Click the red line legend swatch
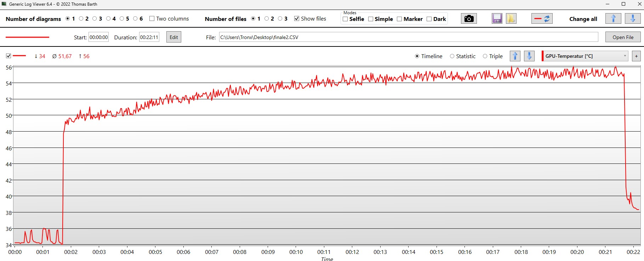 [19, 56]
